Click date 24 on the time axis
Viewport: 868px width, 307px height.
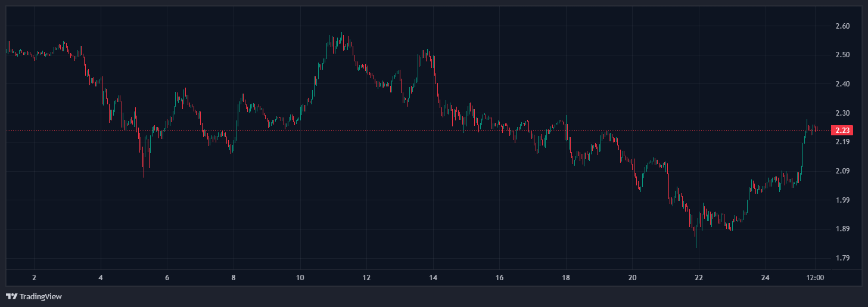(766, 278)
